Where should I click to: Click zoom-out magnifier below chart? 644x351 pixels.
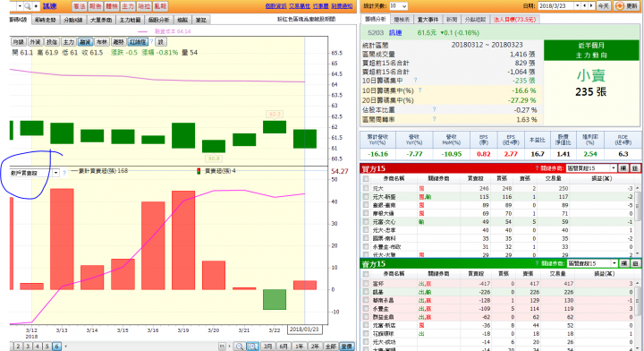(x=240, y=347)
